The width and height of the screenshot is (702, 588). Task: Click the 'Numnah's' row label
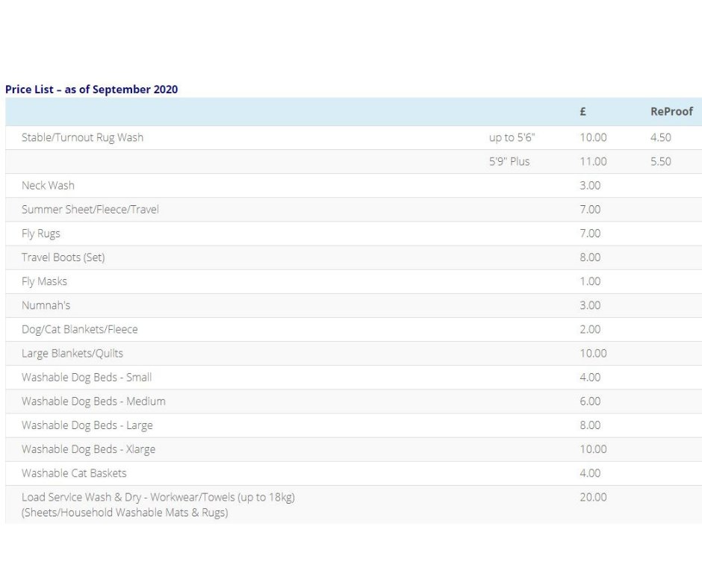[46, 305]
